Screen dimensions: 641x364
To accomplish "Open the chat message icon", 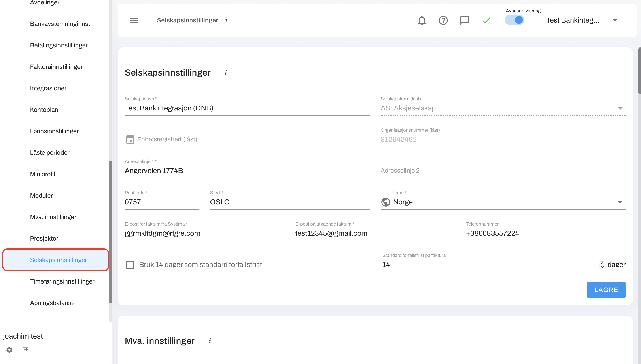I will coord(465,20).
